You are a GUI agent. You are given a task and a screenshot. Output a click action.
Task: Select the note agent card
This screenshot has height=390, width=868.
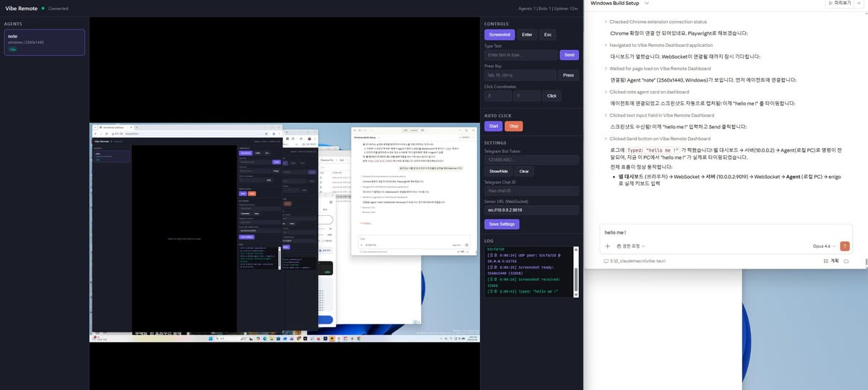tap(44, 42)
